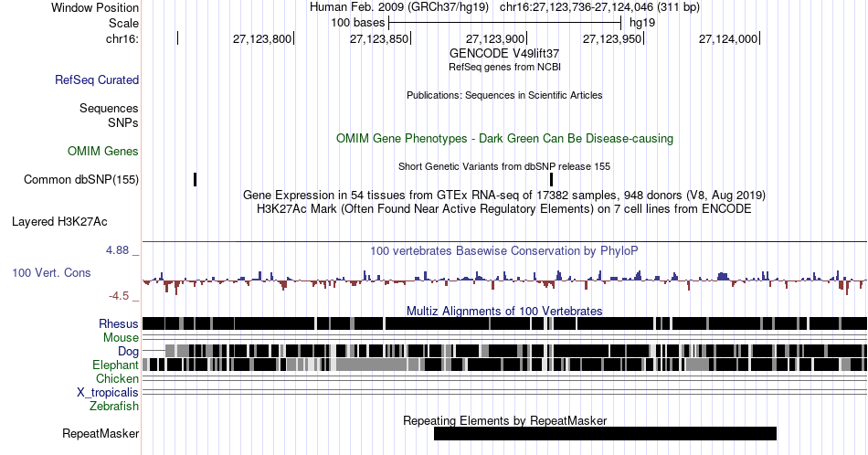Click the GENCODE V49lift37 track title
The width and height of the screenshot is (868, 455).
click(504, 53)
